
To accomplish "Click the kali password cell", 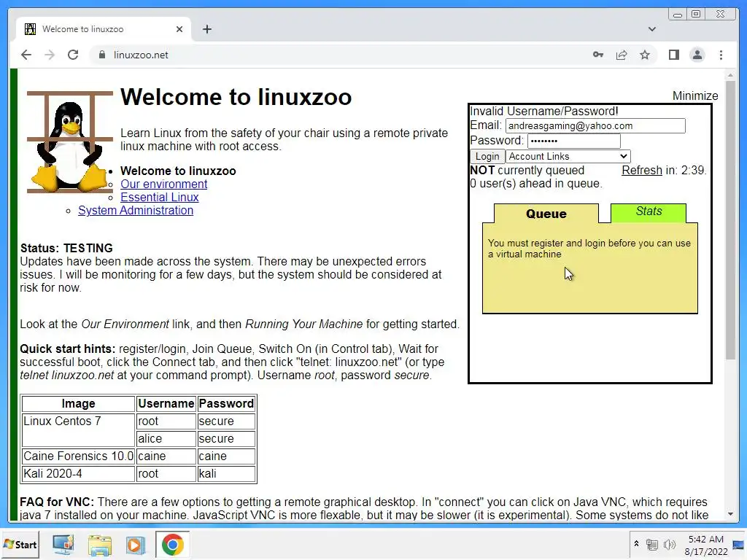I will [x=226, y=473].
